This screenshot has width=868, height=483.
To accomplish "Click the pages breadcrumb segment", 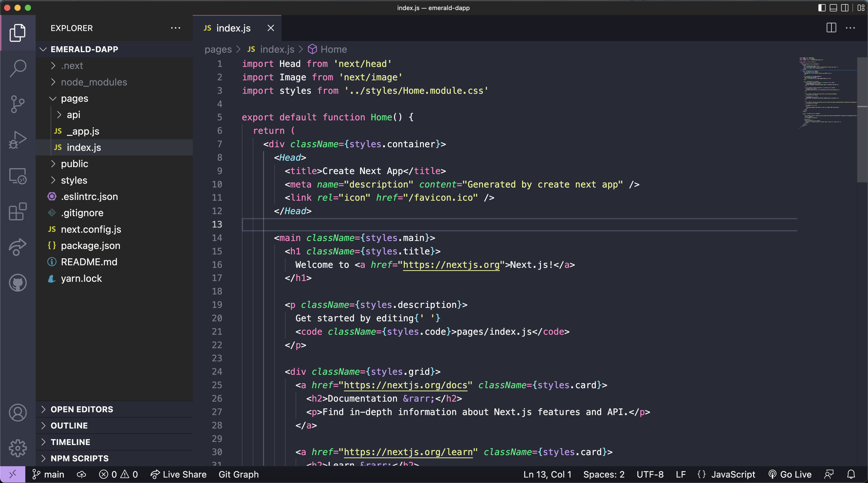I will (x=218, y=49).
